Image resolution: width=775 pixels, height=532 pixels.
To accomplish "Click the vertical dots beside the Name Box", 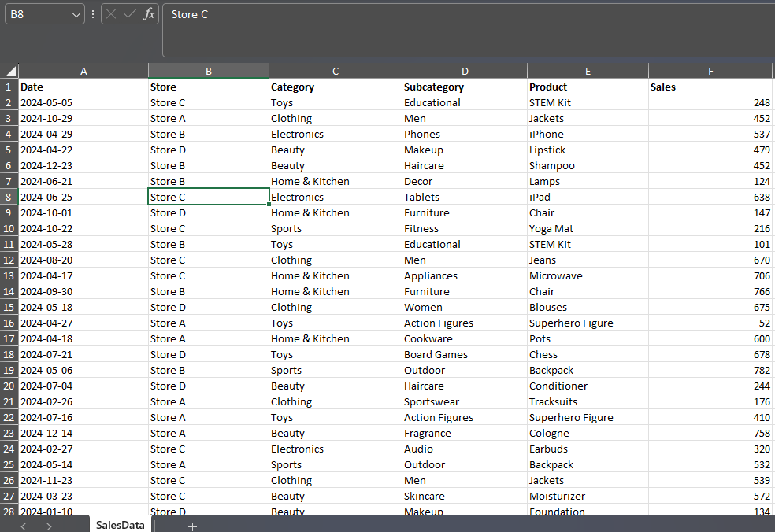I will [x=93, y=14].
